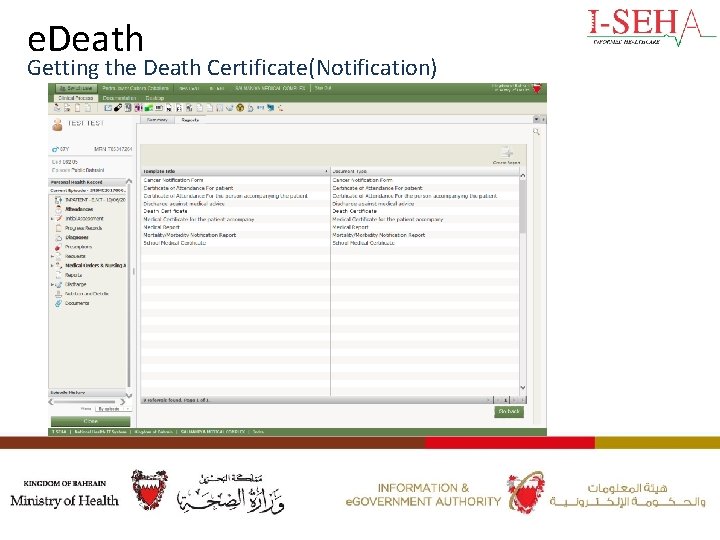Click the SALMANIYA MEDICAL COMPLEX header link
The image size is (720, 540).
[x=270, y=88]
